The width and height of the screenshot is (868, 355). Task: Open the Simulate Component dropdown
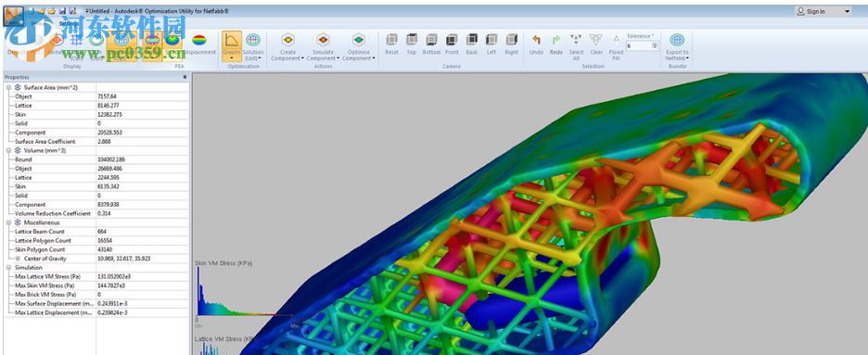[x=323, y=46]
